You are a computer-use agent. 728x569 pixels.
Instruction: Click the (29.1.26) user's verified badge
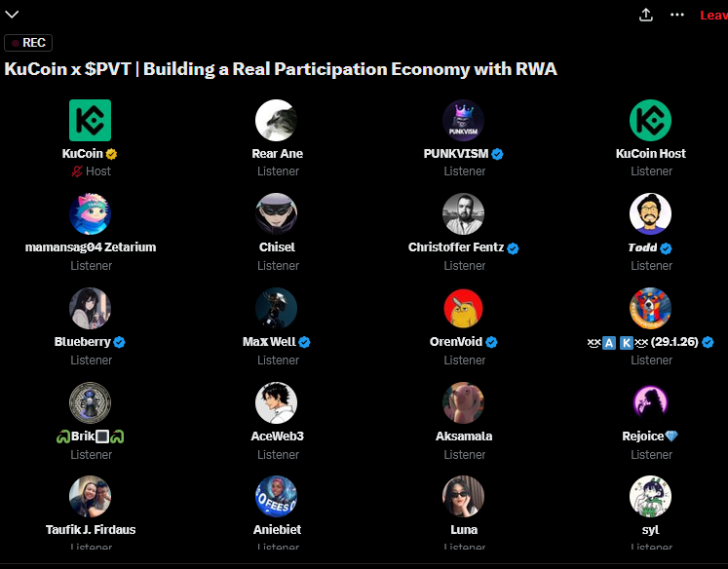pos(709,343)
